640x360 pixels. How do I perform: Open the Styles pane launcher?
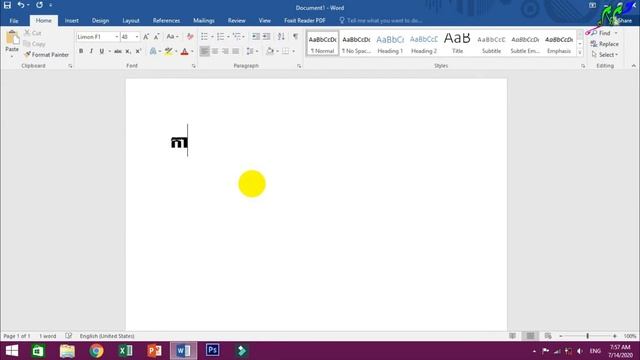[583, 66]
